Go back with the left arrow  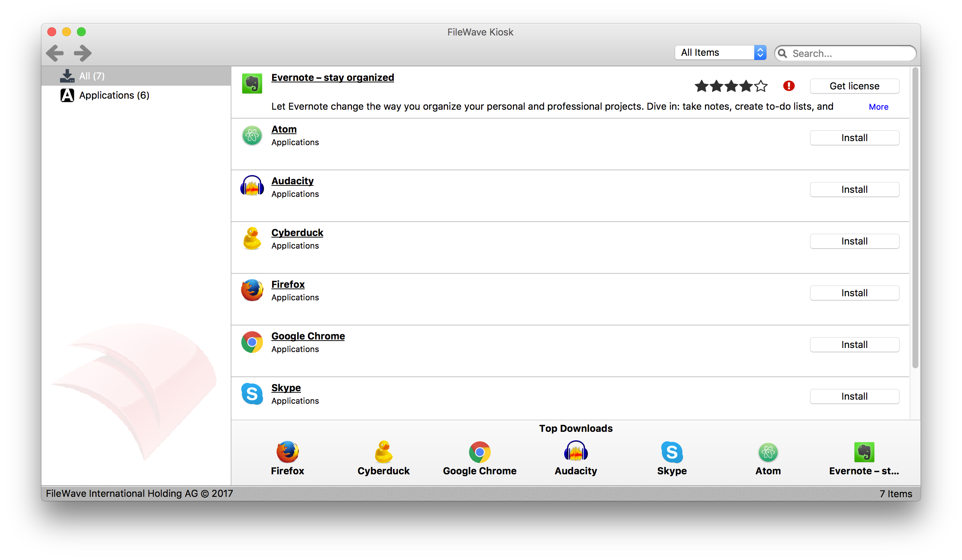coord(55,53)
